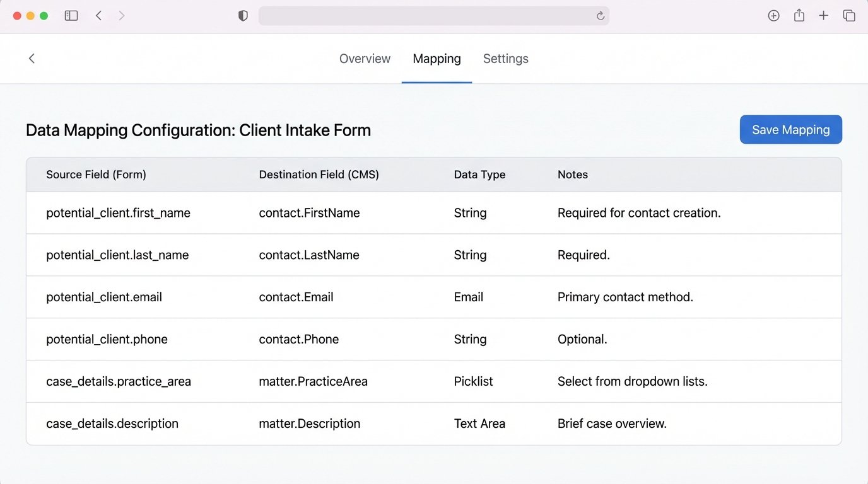Click the back chevron inside the web app
The width and height of the screenshot is (868, 484).
(32, 58)
